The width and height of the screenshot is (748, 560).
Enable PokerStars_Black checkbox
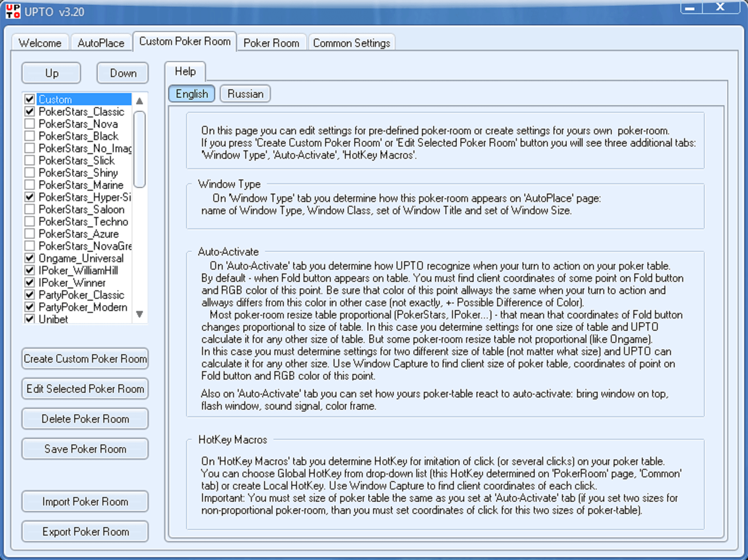[x=30, y=136]
